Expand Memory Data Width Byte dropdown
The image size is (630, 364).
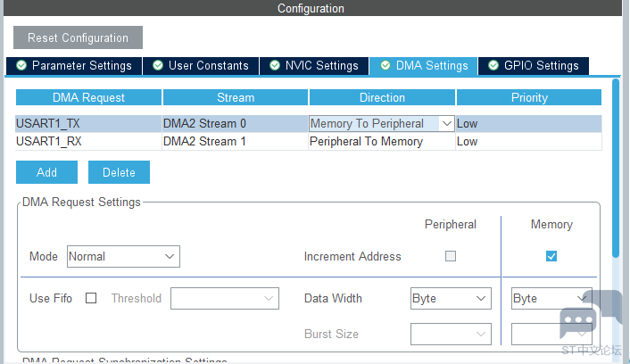[551, 298]
